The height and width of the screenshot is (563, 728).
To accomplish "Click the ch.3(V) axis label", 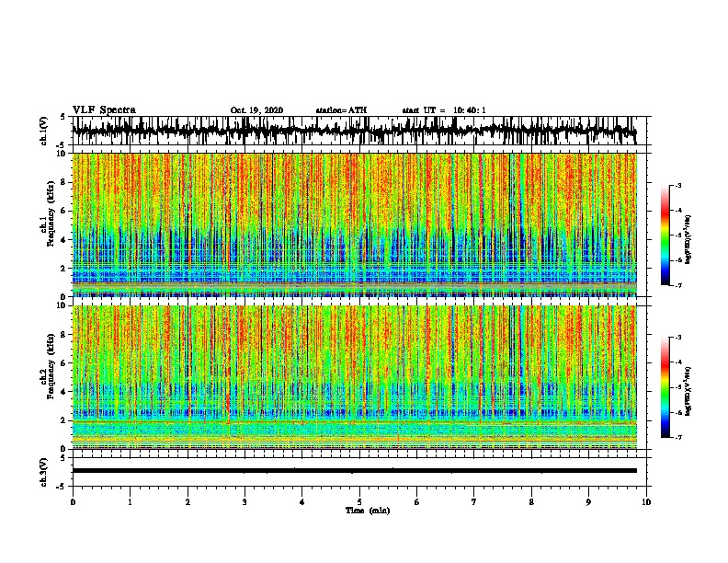I will 44,472.
